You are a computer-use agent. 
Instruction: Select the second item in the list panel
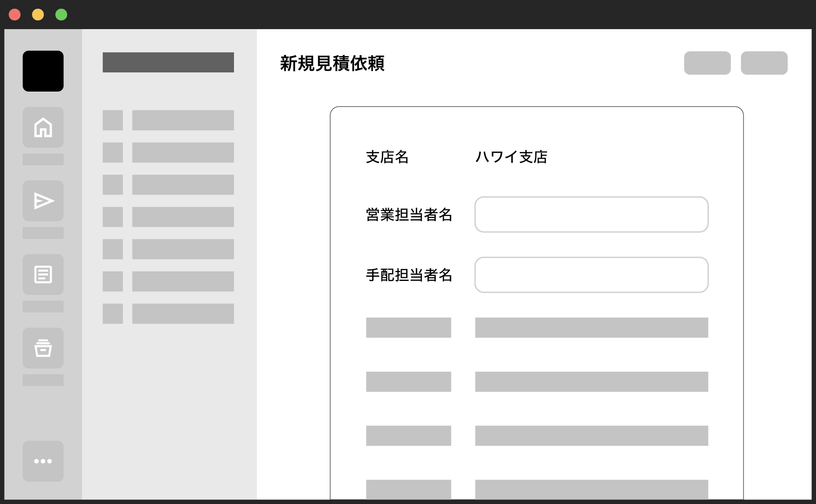point(183,152)
